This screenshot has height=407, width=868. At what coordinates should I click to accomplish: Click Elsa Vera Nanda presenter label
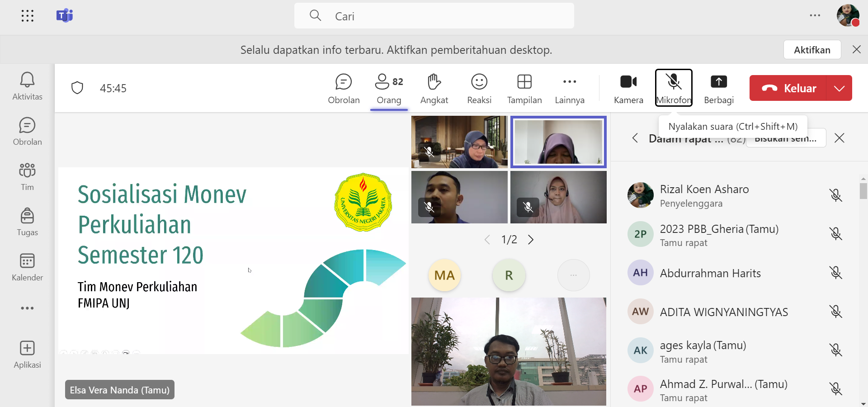(120, 390)
